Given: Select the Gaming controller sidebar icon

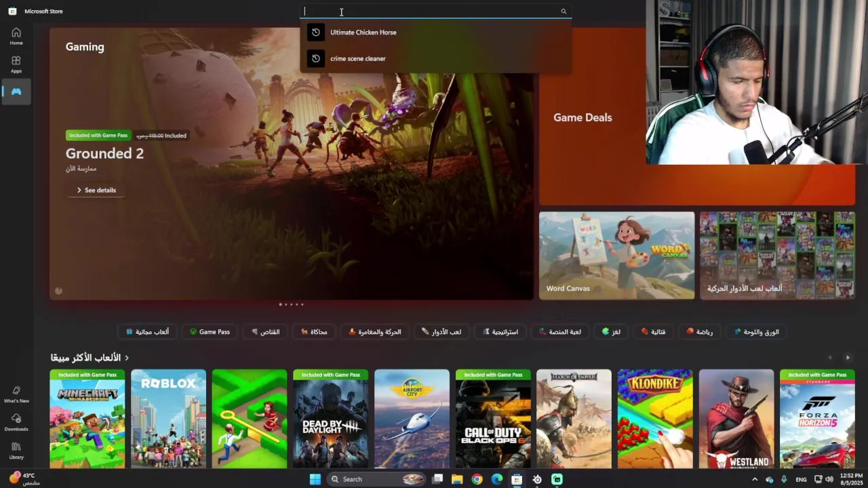Looking at the screenshot, I should pos(16,91).
